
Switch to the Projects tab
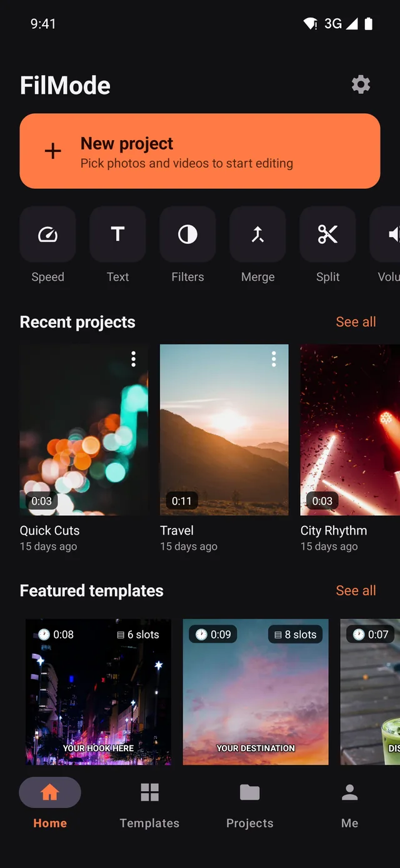(250, 804)
